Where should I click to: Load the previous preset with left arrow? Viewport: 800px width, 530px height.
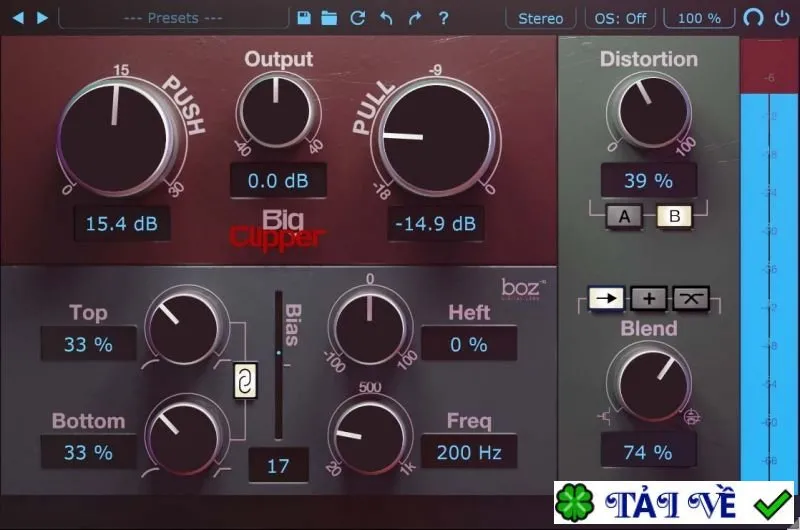click(x=18, y=18)
